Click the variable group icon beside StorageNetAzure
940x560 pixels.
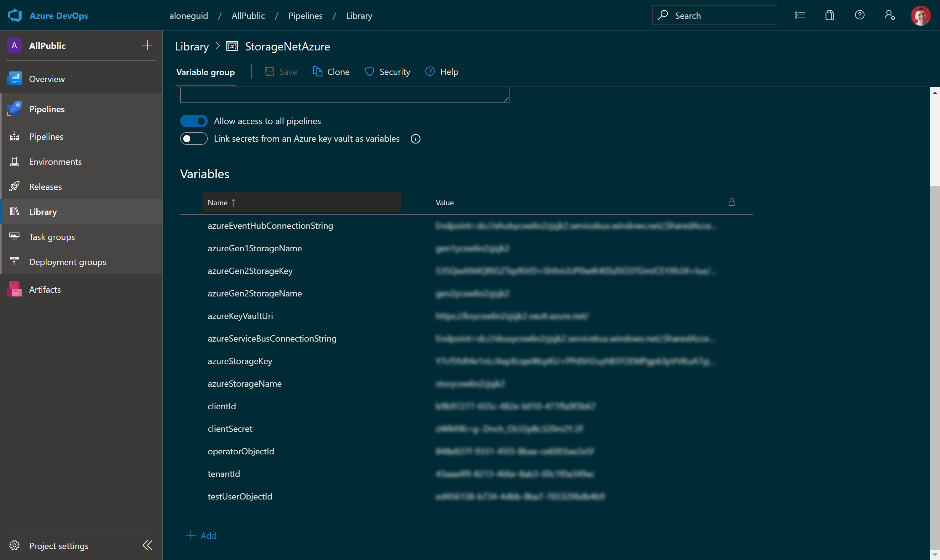point(232,46)
